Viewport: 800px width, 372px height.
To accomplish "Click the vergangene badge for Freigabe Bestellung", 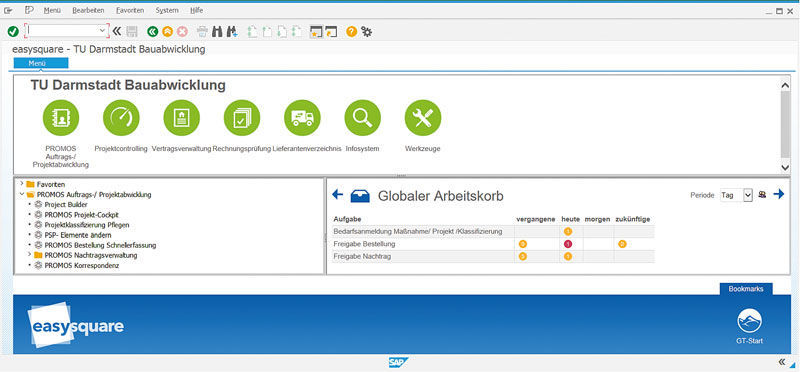I will click(x=522, y=244).
